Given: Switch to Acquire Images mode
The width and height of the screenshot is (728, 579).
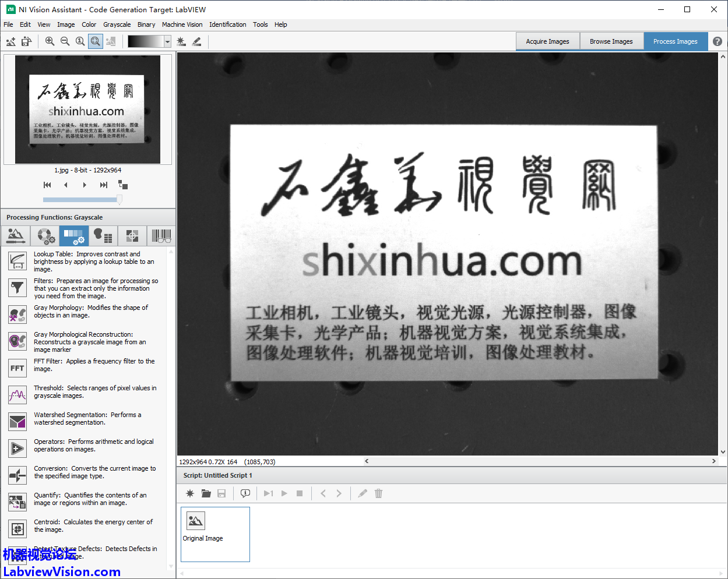Looking at the screenshot, I should 547,41.
